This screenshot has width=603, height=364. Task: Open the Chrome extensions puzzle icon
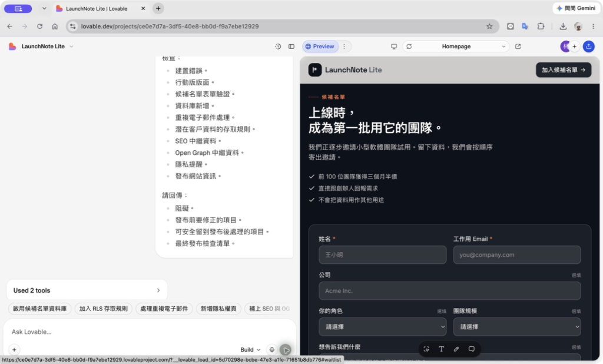pos(541,26)
